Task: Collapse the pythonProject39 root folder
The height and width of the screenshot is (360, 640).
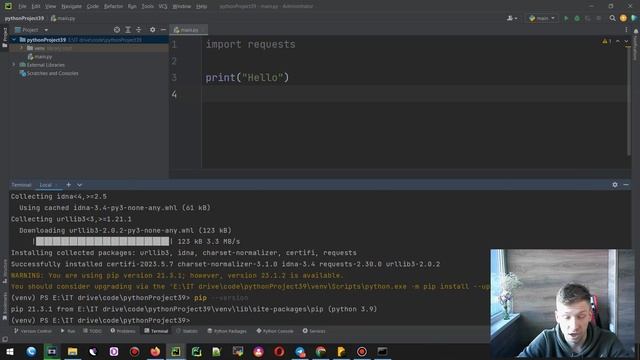Action: [x=14, y=40]
